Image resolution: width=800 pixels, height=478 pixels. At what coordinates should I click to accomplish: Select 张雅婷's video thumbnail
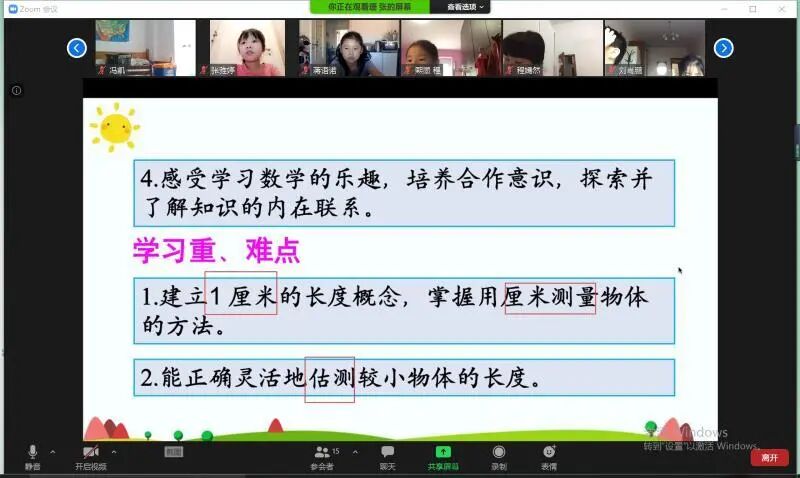tap(247, 48)
